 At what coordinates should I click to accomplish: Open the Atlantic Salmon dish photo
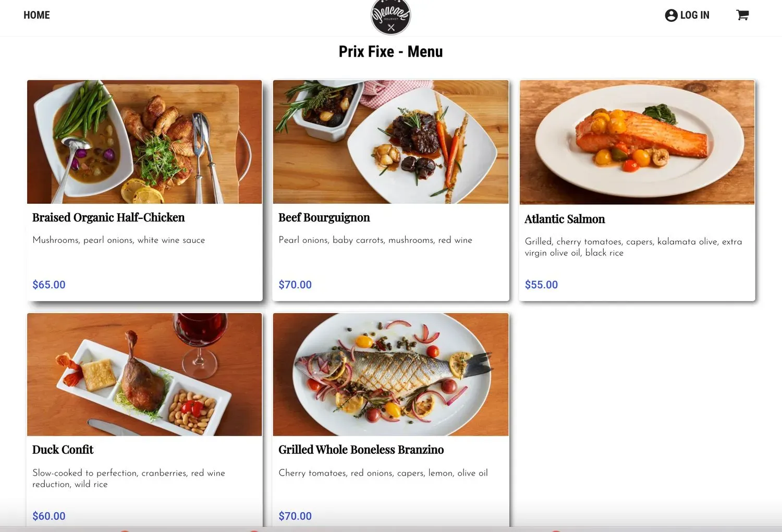[x=637, y=142]
